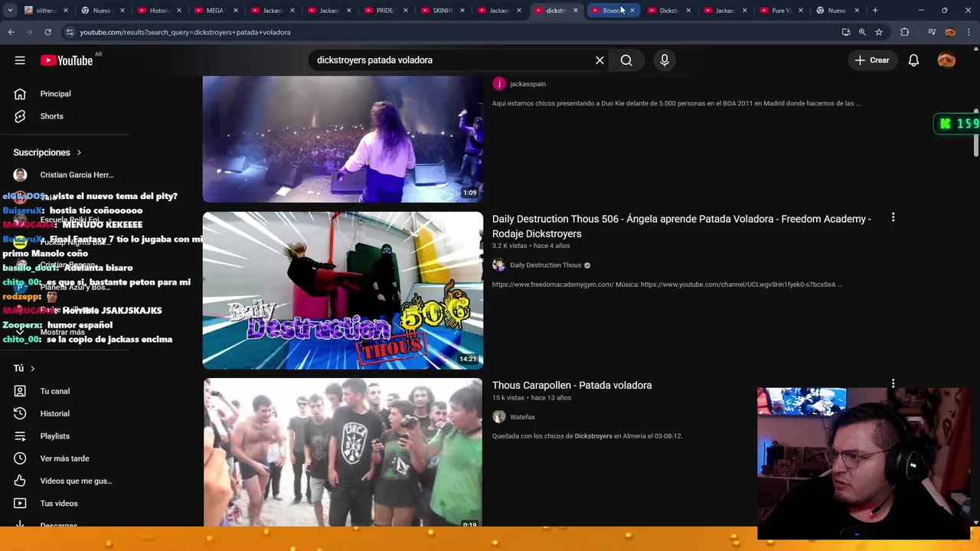Bookmark this page with the star icon
Screen dimensions: 980x551
click(x=879, y=32)
